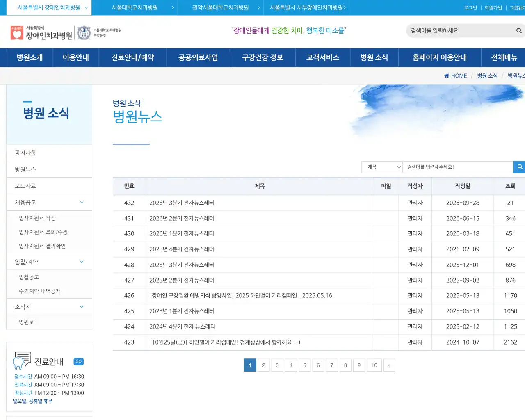Click the blue board search button
This screenshot has width=525, height=420.
(519, 167)
